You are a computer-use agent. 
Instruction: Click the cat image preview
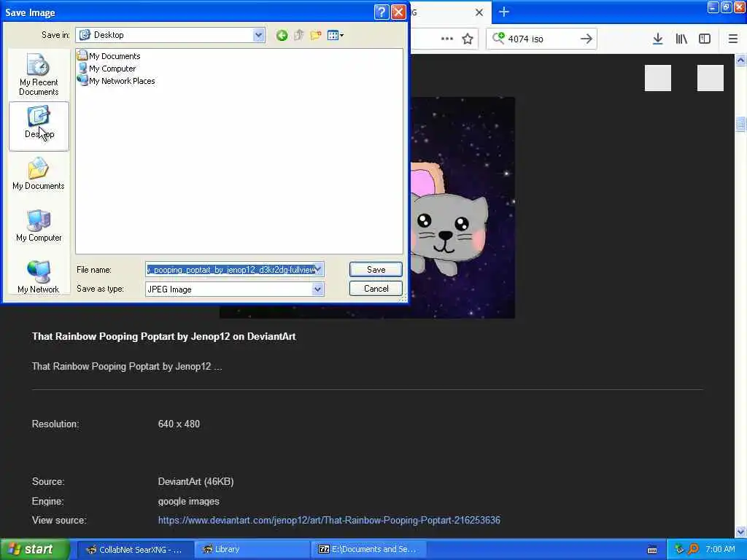pyautogui.click(x=462, y=208)
